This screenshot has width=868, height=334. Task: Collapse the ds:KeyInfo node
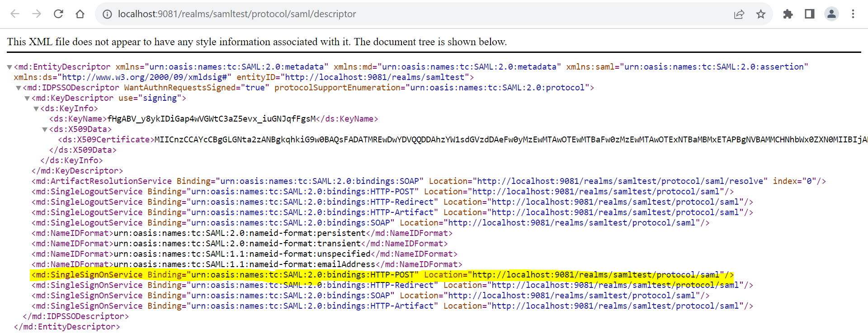[36, 109]
